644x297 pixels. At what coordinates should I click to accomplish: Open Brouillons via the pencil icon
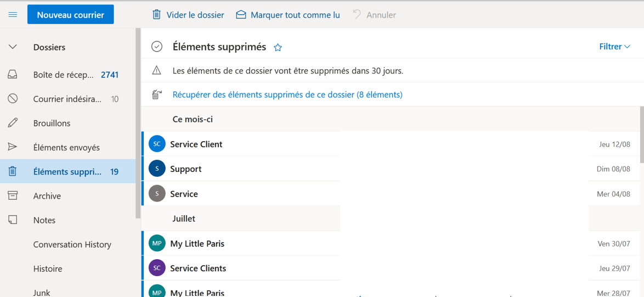pyautogui.click(x=13, y=123)
